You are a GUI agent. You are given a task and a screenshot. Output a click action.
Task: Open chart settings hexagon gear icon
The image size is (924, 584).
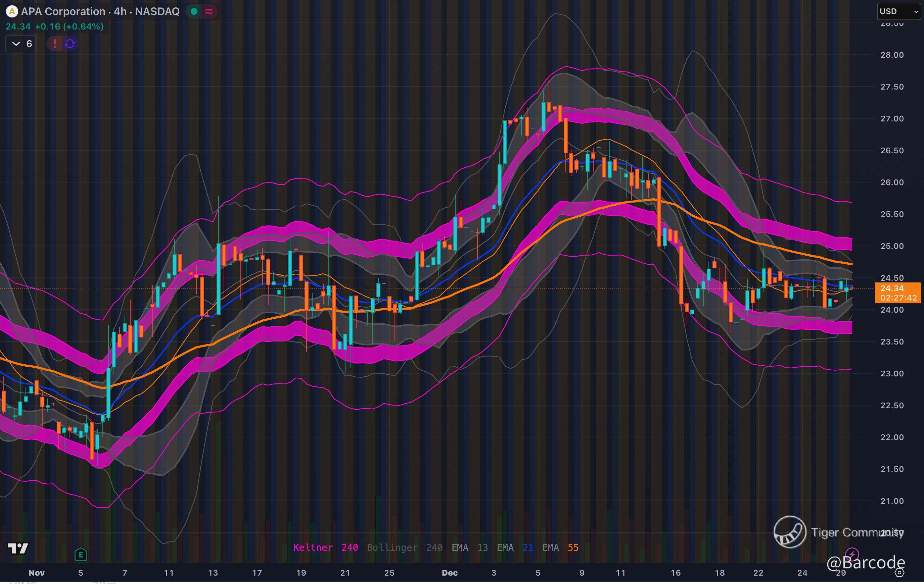point(899,573)
